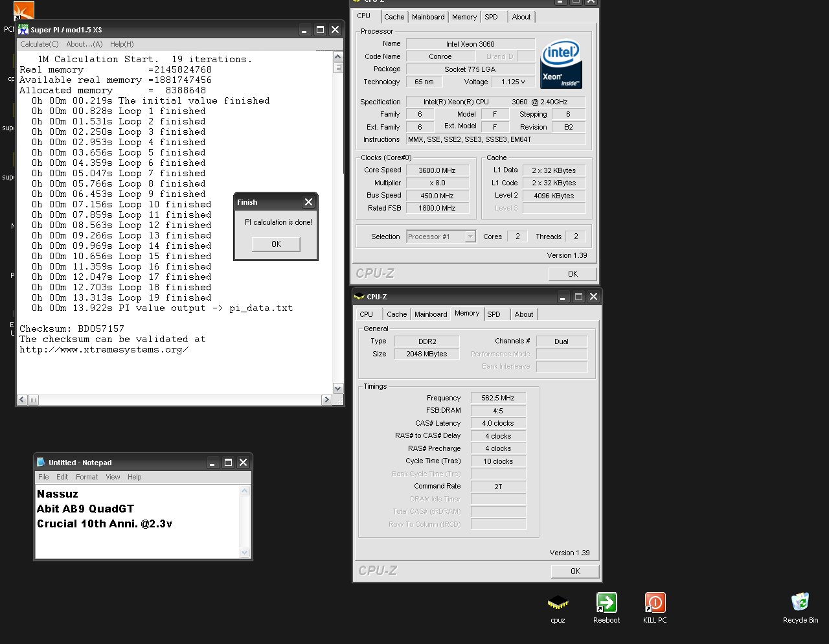The height and width of the screenshot is (644, 829).
Task: Click the Channels # Dual field
Action: point(562,341)
